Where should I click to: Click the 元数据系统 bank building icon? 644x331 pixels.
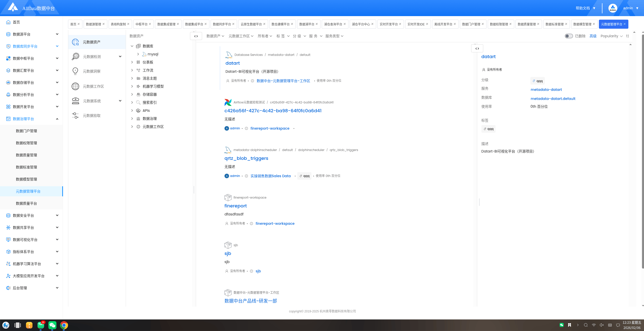coord(75,101)
